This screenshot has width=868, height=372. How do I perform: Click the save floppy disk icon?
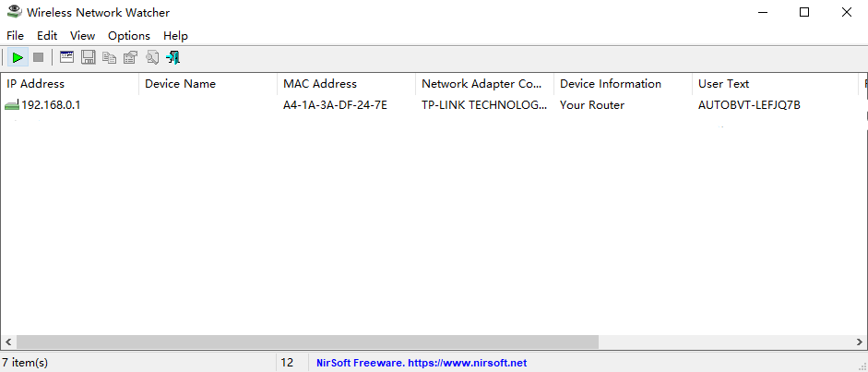pos(89,58)
